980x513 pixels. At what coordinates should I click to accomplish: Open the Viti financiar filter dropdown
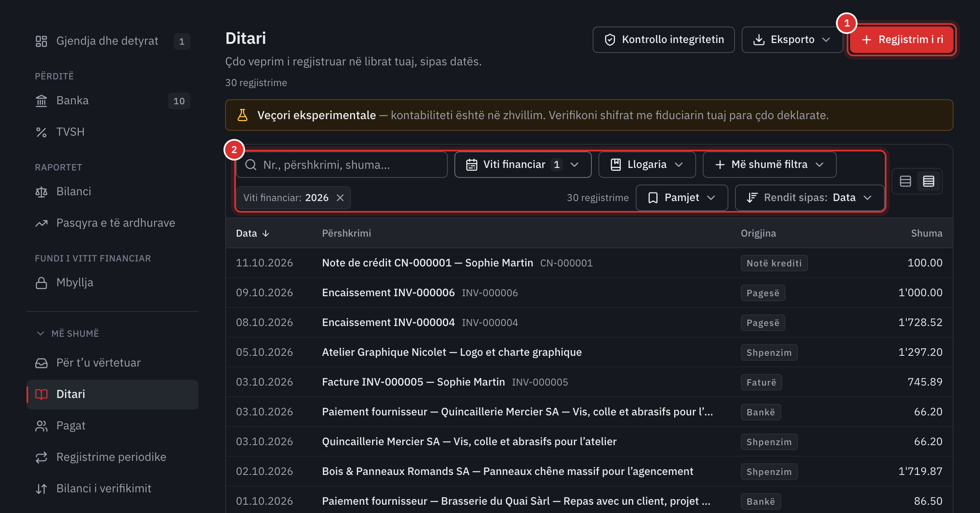coord(523,165)
